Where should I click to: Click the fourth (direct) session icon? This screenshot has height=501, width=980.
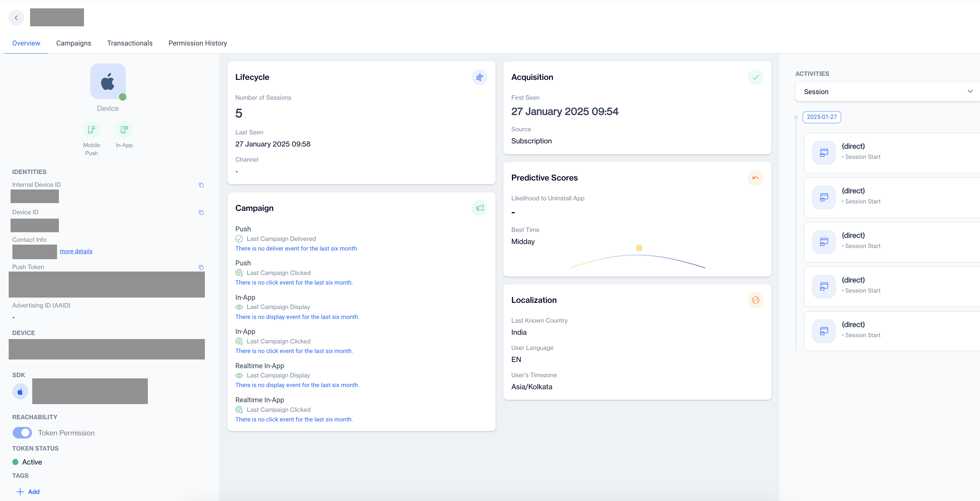pos(824,286)
